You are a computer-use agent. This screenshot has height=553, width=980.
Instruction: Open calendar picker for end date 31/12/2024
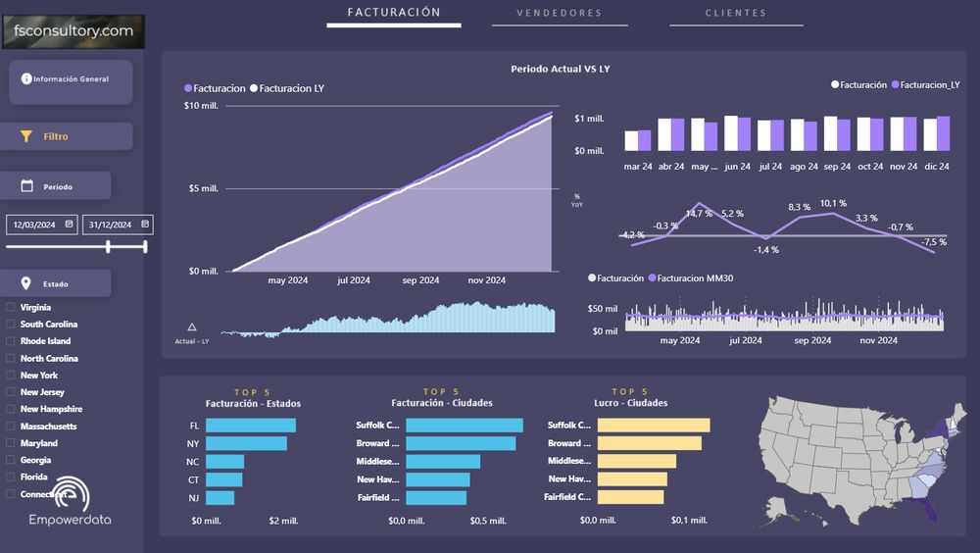click(145, 224)
